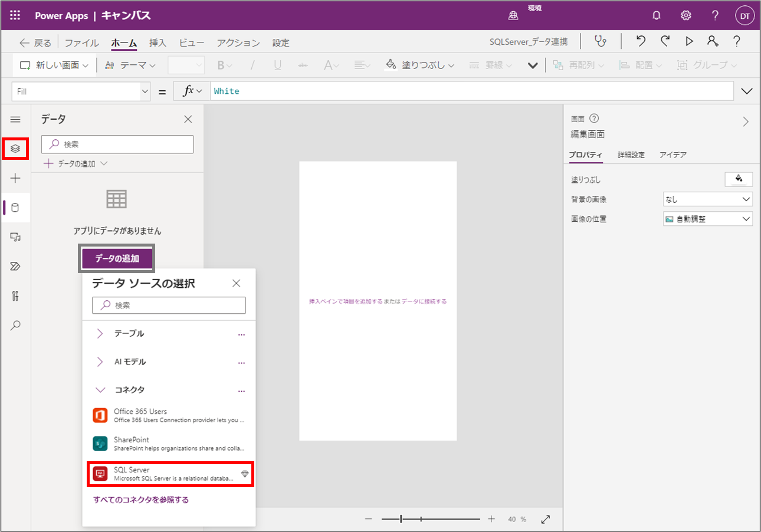This screenshot has width=761, height=532.
Task: Click the search field in データ ソースの選択
Action: (x=169, y=306)
